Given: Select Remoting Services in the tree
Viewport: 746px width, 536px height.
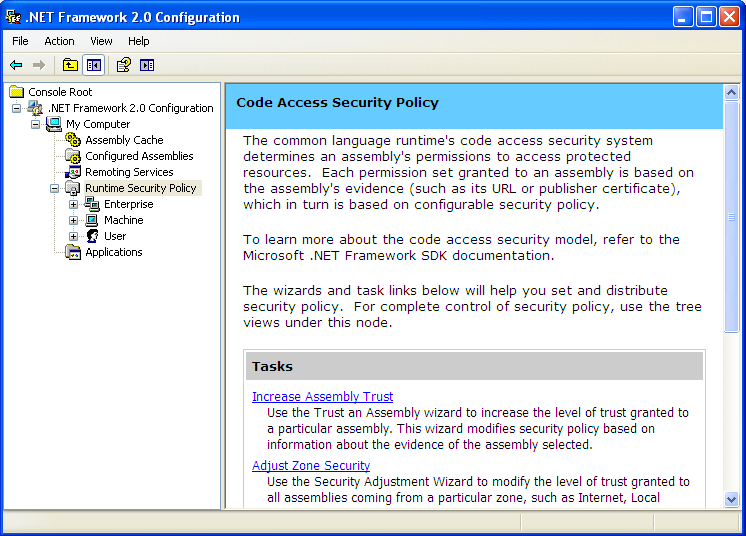Looking at the screenshot, I should (x=129, y=172).
